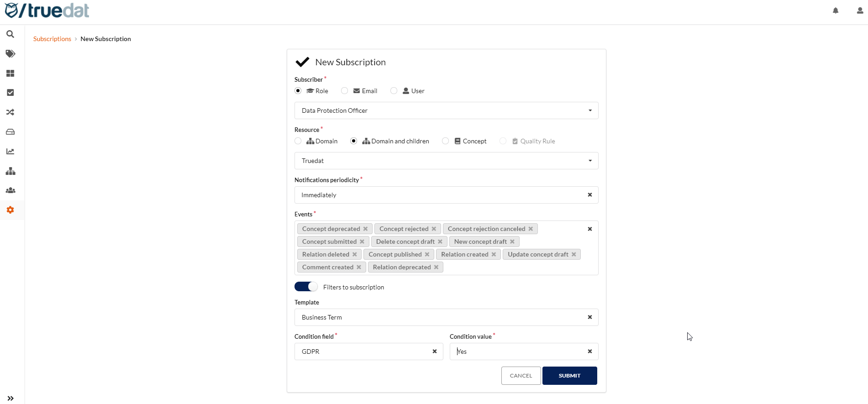Select the Concept resource radio button
Screen dimensions: 868x404
[x=446, y=141]
